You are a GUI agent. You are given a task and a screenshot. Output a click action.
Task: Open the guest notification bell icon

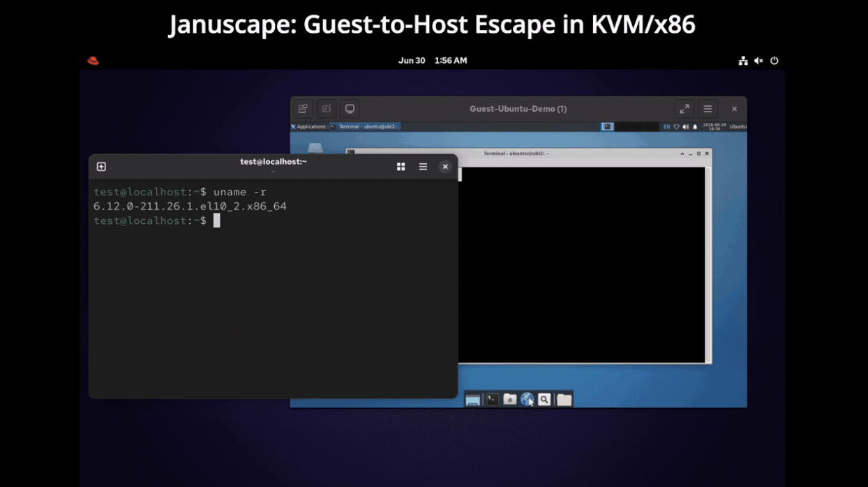(695, 127)
